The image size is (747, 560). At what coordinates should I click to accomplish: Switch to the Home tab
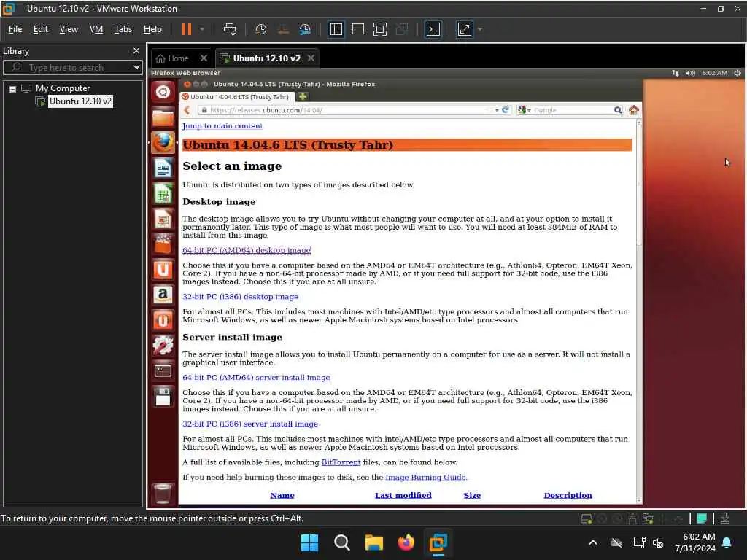click(172, 58)
